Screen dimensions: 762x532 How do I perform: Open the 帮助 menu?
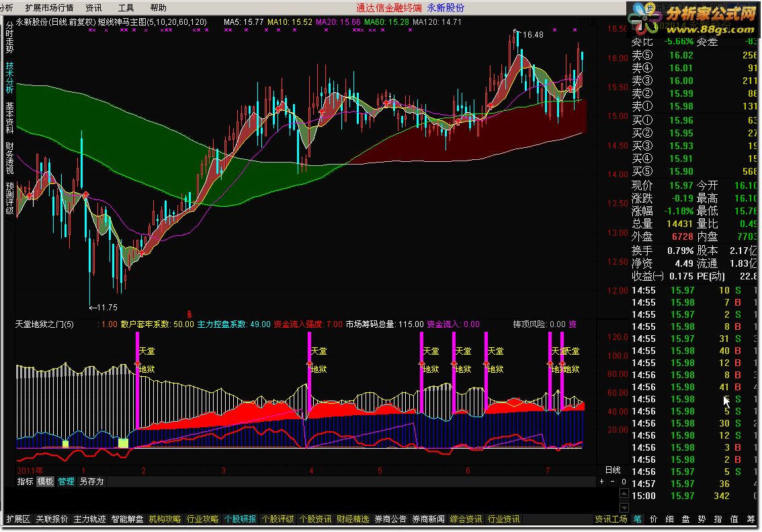(x=159, y=8)
